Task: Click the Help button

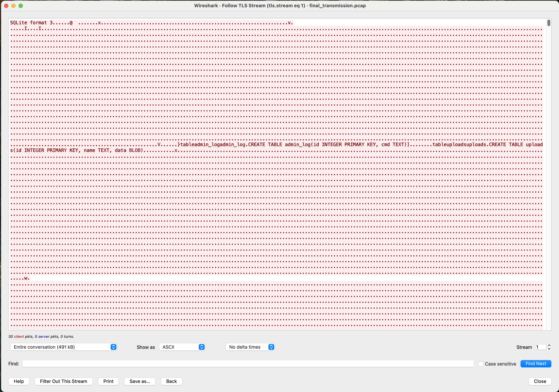Action: tap(19, 381)
